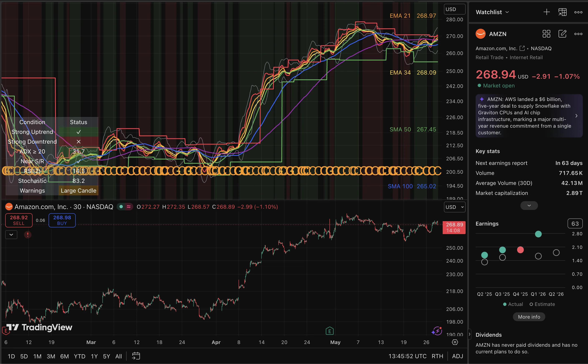The image size is (588, 364).
Task: Collapse the chart legend chevron
Action: click(11, 234)
